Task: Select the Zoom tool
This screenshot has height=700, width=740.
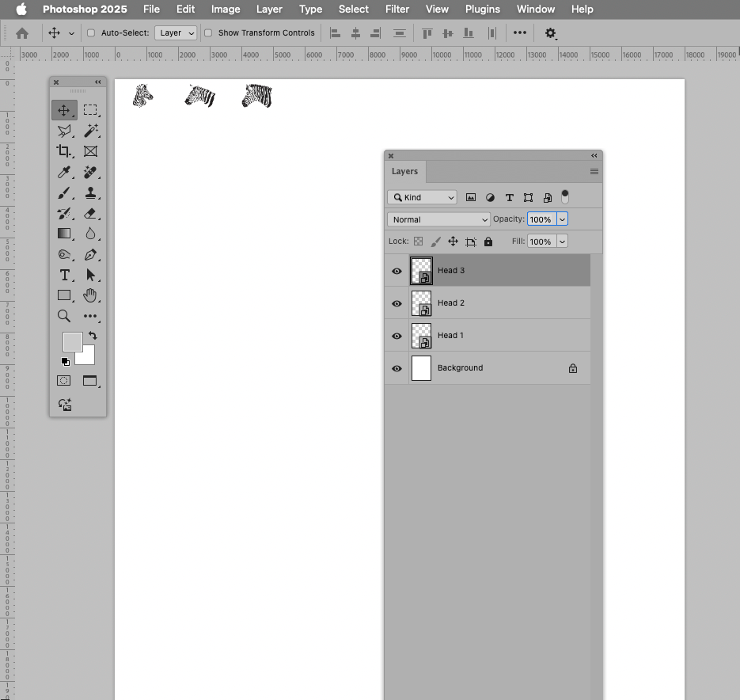Action: (x=64, y=316)
